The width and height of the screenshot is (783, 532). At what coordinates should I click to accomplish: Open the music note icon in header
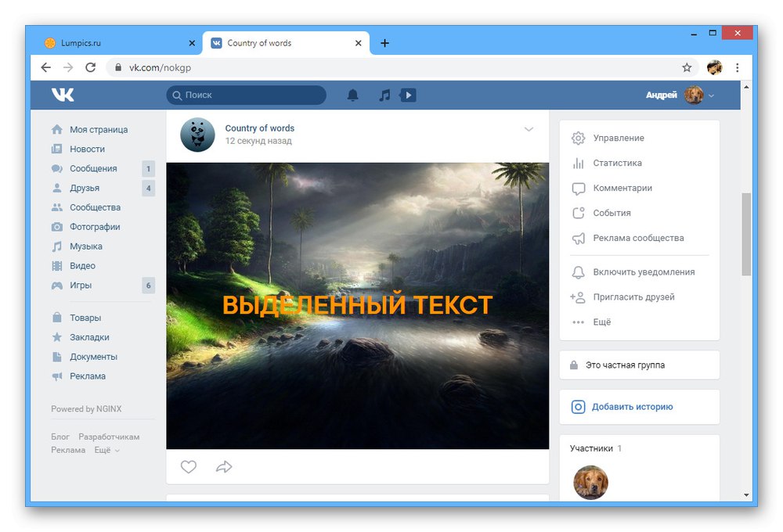click(x=384, y=95)
